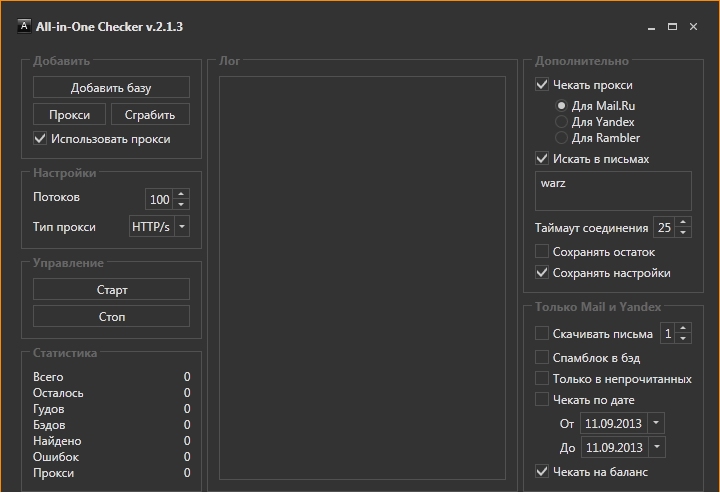Image resolution: width=720 pixels, height=495 pixels.
Task: Toggle the Чекать на баланс checkbox
Action: [x=542, y=471]
